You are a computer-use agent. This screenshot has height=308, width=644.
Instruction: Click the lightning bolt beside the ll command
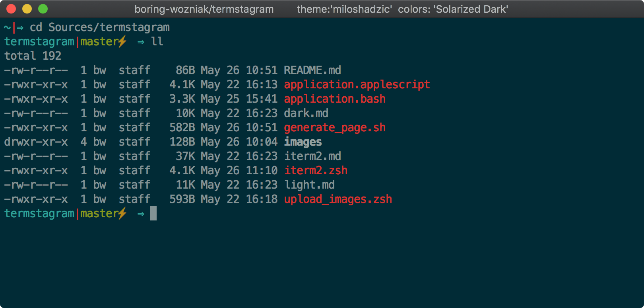point(122,41)
